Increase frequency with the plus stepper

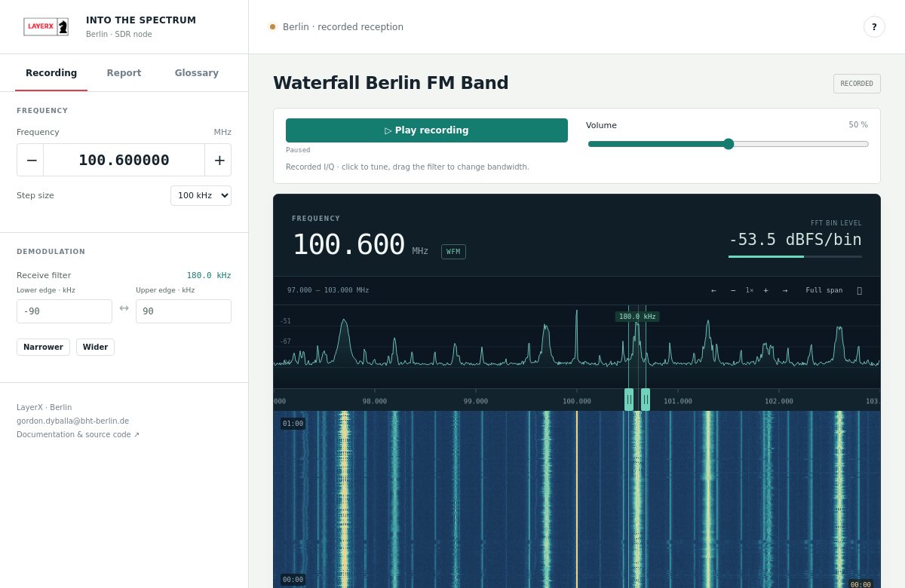coord(219,160)
